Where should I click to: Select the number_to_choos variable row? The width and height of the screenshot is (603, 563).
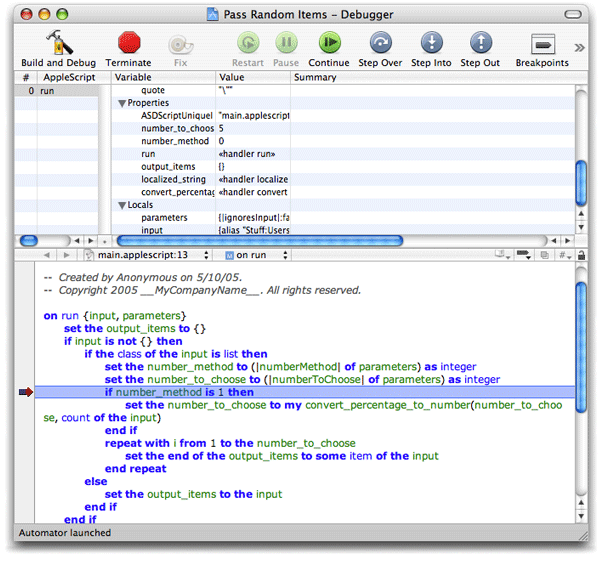[x=343, y=128]
